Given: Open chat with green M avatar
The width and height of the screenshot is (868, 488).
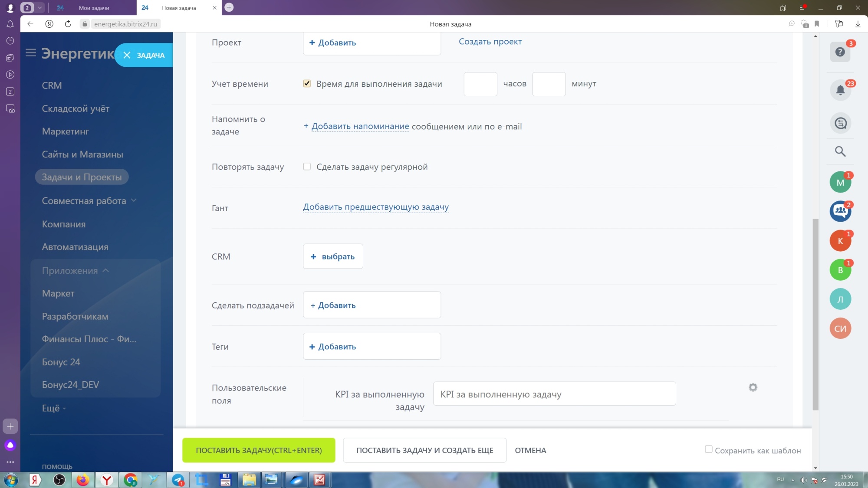Looking at the screenshot, I should [x=840, y=182].
